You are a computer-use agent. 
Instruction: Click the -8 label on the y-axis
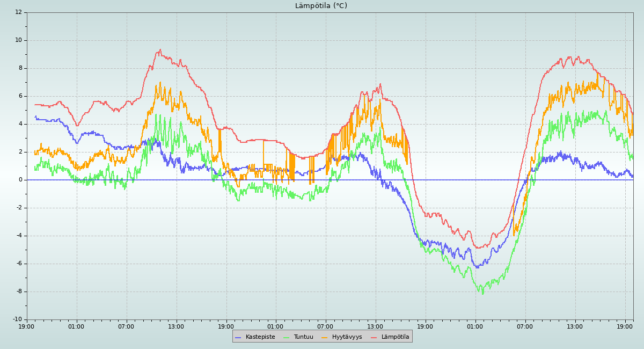tap(19, 292)
